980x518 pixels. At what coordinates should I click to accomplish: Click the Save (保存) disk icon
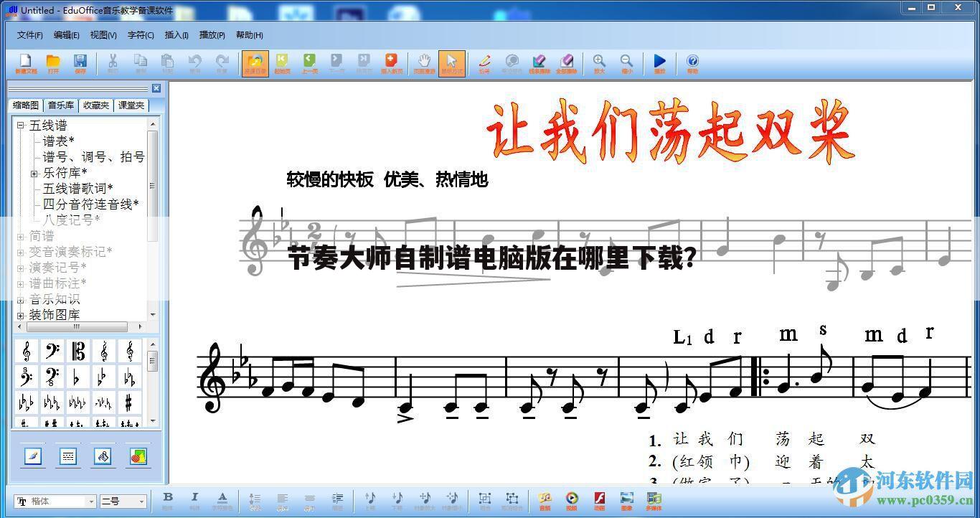80,63
